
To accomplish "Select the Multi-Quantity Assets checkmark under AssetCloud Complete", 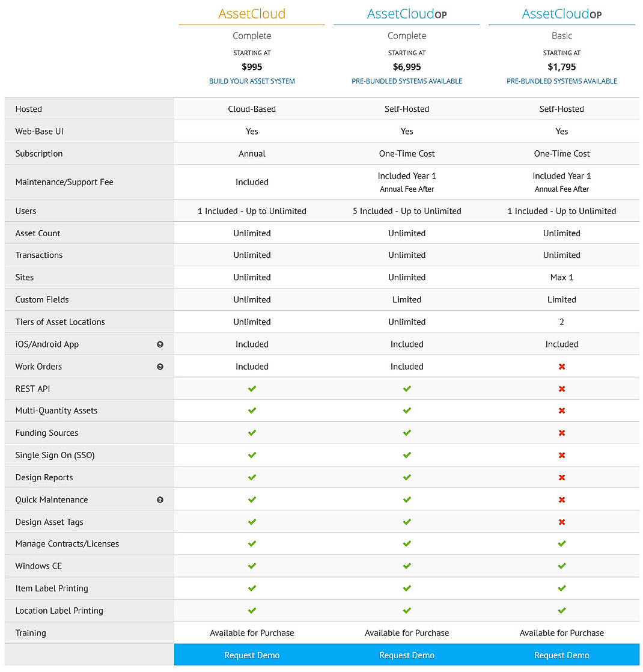I will (252, 411).
